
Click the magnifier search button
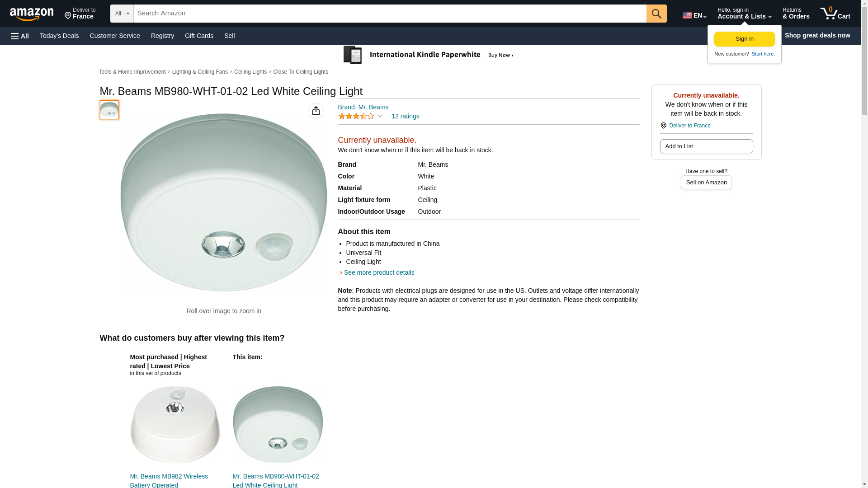click(656, 14)
